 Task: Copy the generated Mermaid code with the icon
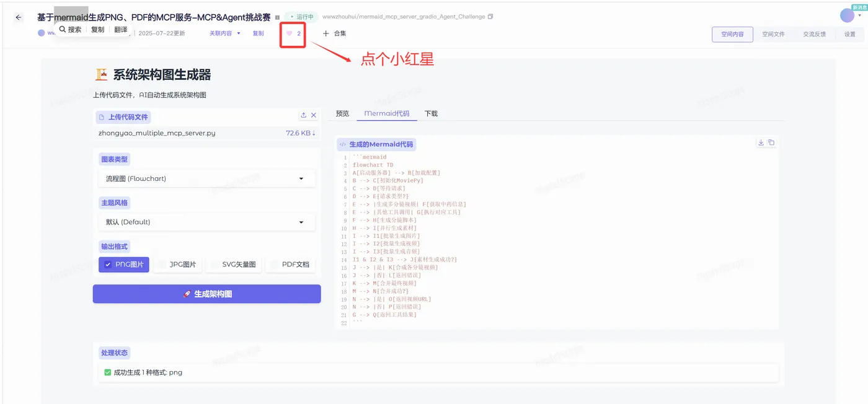point(771,143)
